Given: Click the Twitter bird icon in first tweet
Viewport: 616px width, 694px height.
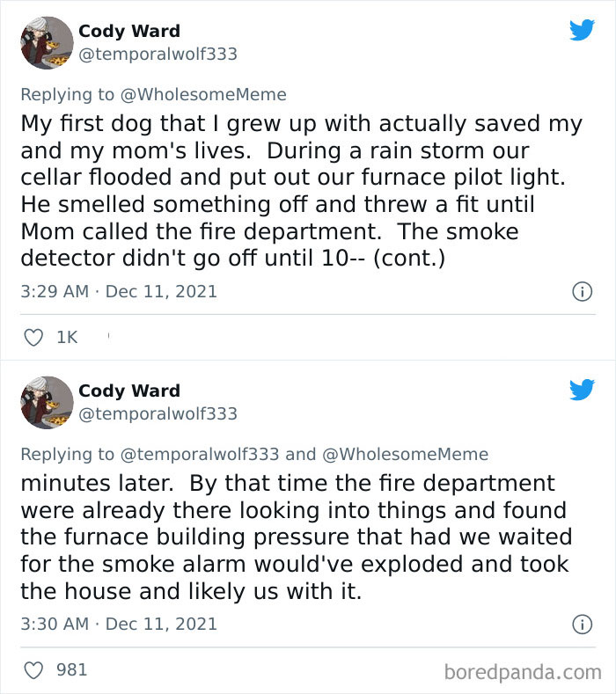Looking at the screenshot, I should [582, 30].
